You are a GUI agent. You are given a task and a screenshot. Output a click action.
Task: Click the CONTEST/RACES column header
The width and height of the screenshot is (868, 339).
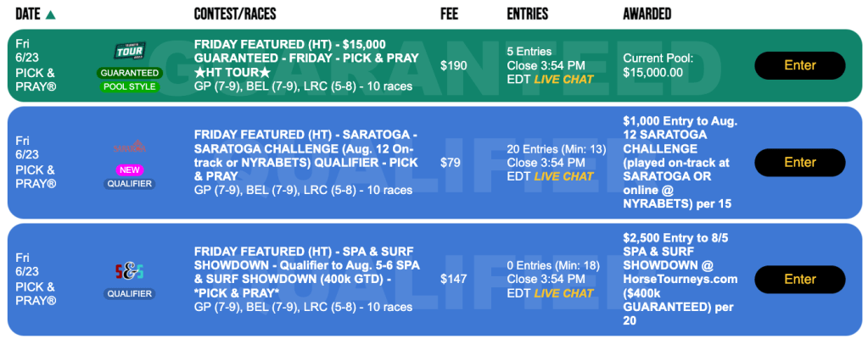point(235,14)
